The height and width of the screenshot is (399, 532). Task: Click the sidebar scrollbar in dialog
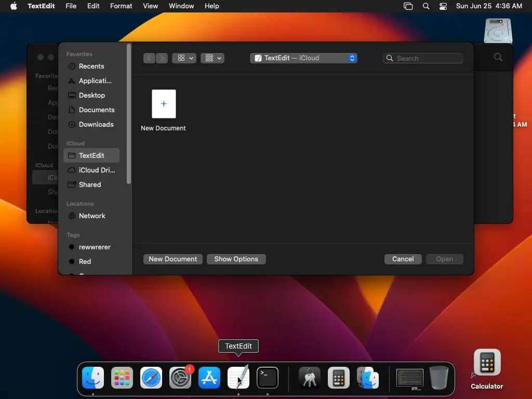[129, 114]
